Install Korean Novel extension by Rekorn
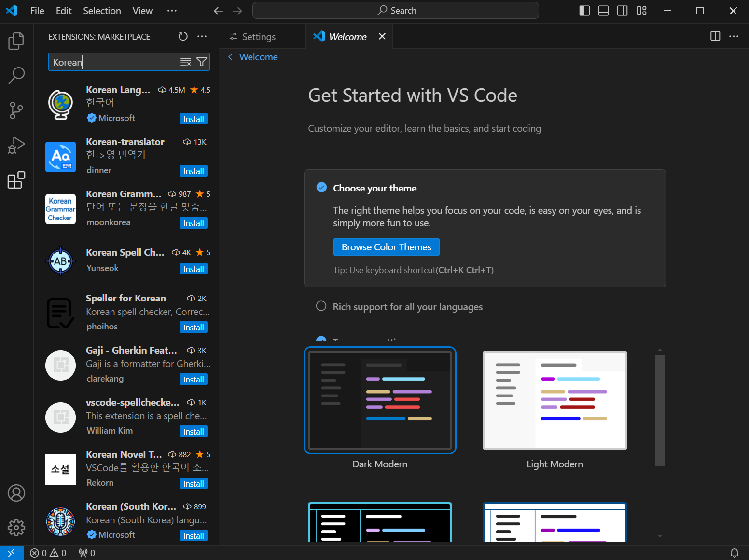The height and width of the screenshot is (560, 749). pos(194,484)
